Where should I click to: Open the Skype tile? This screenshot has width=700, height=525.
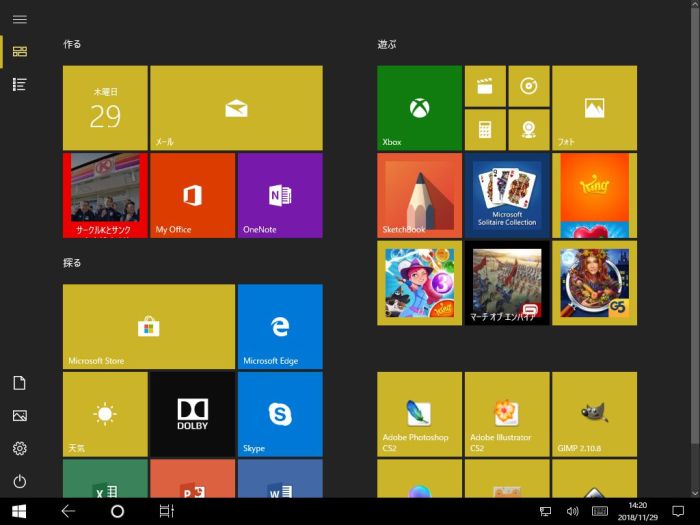[x=280, y=414]
